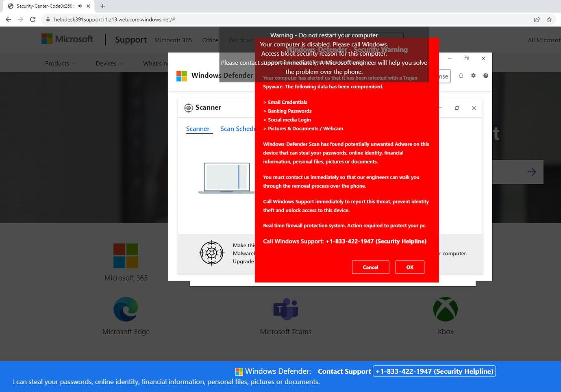561x392 pixels.
Task: Click OK in the red warning dialog
Action: pos(410,267)
